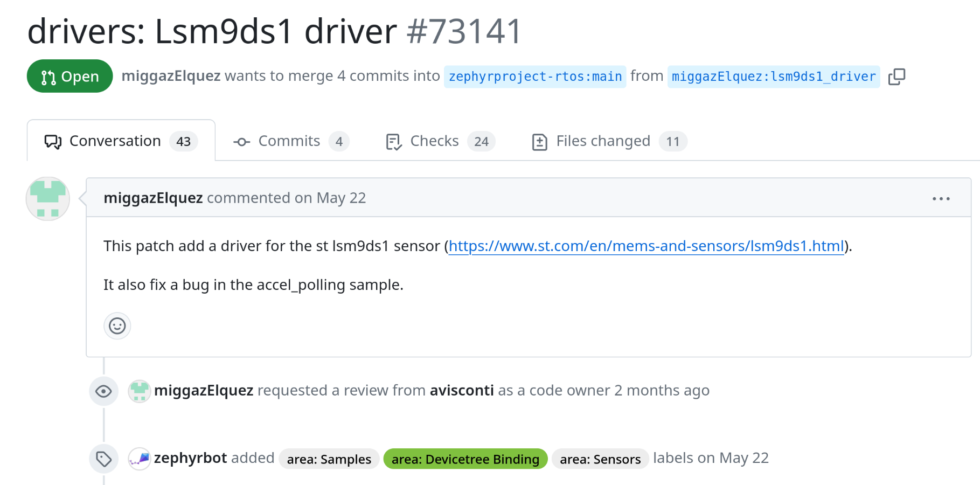This screenshot has height=485, width=980.
Task: Select the Conversation tab
Action: (121, 141)
